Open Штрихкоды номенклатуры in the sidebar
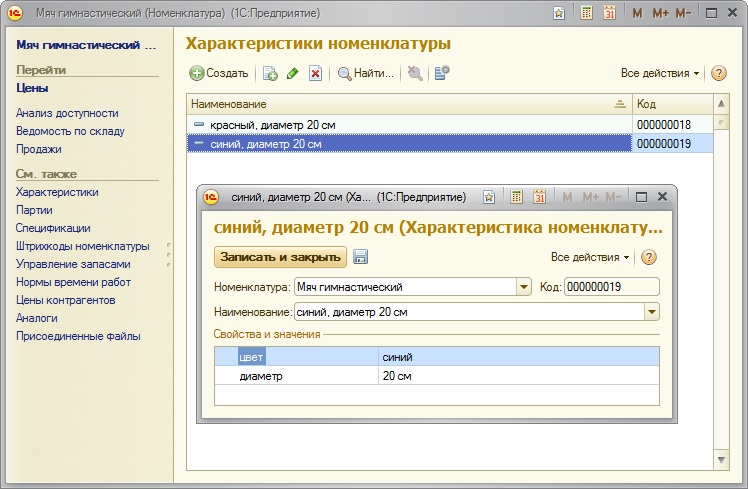 [x=82, y=246]
